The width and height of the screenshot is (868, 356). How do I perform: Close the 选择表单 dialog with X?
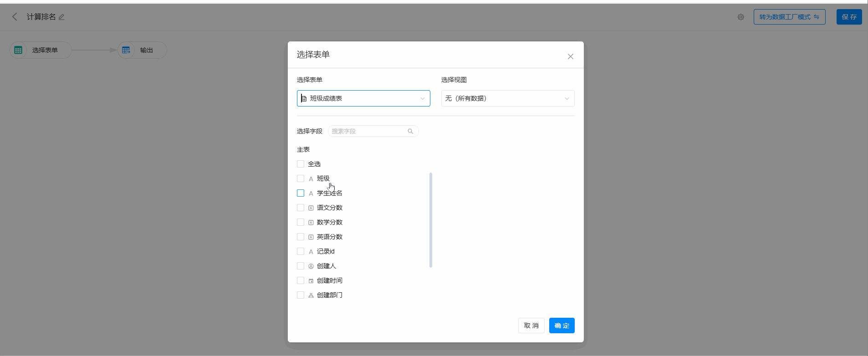[x=570, y=56]
